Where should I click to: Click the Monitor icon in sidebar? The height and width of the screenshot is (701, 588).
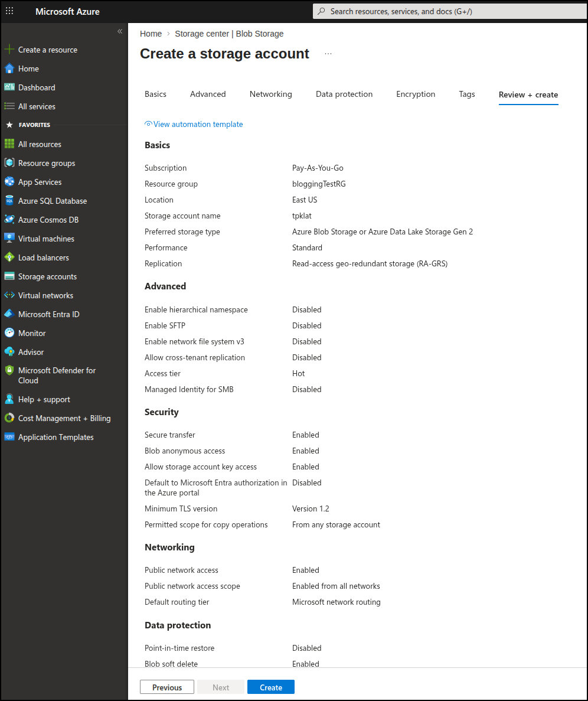(x=9, y=333)
